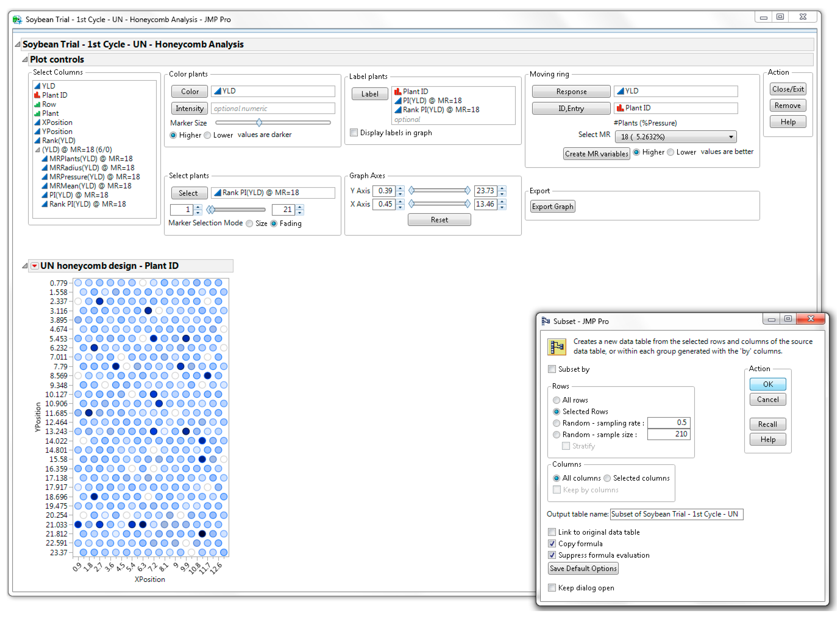Viewport: 840px width, 621px height.
Task: Select the Row ordinal column in Select Columns
Action: [x=49, y=104]
